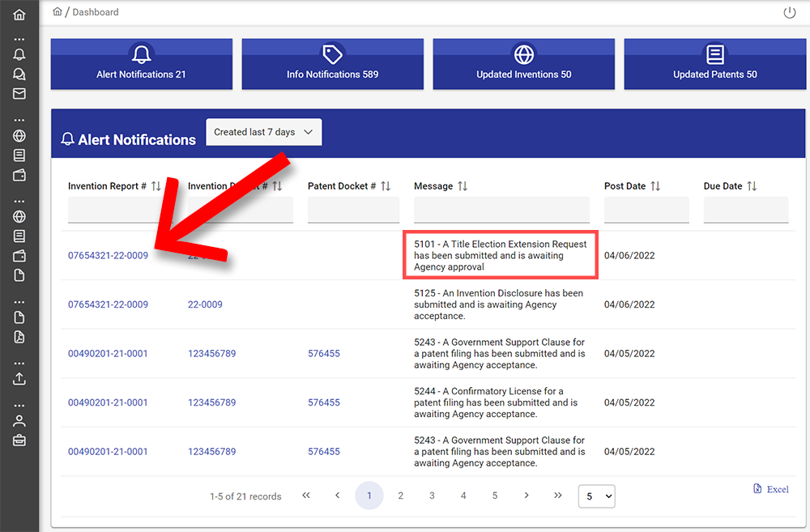Viewport: 810px width, 532px height.
Task: Sort the table by the Due Date column
Action: (x=752, y=186)
